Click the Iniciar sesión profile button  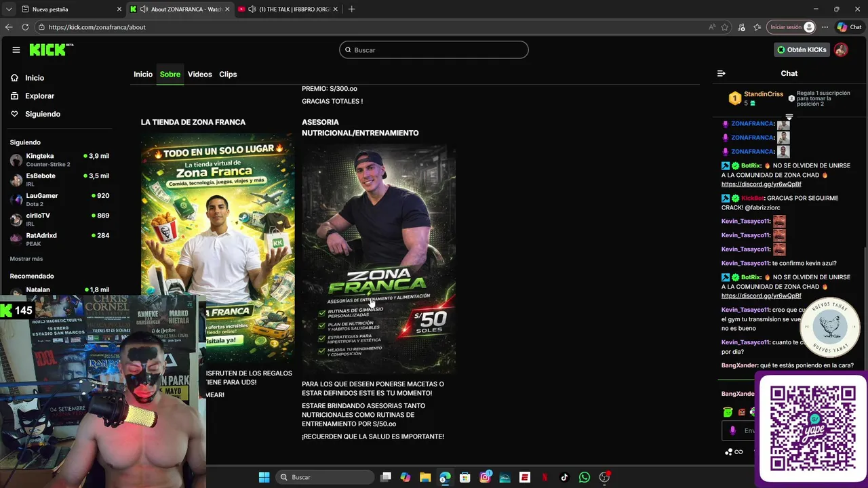[x=791, y=27]
